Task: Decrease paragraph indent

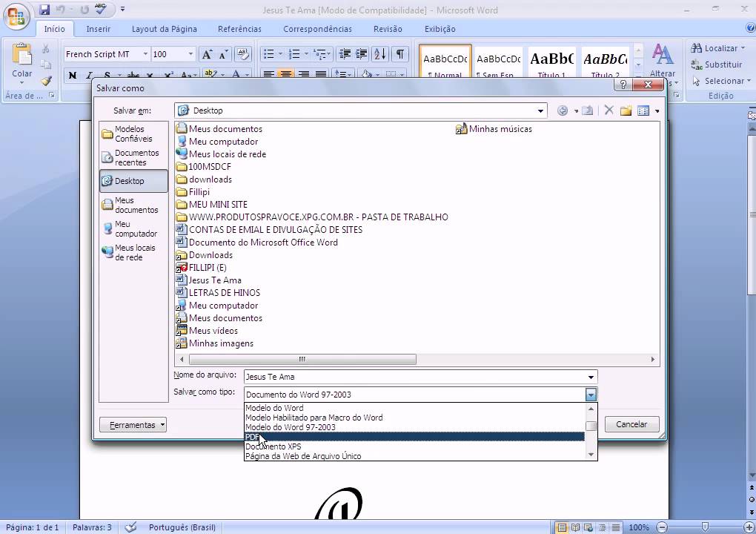Action: tap(345, 54)
